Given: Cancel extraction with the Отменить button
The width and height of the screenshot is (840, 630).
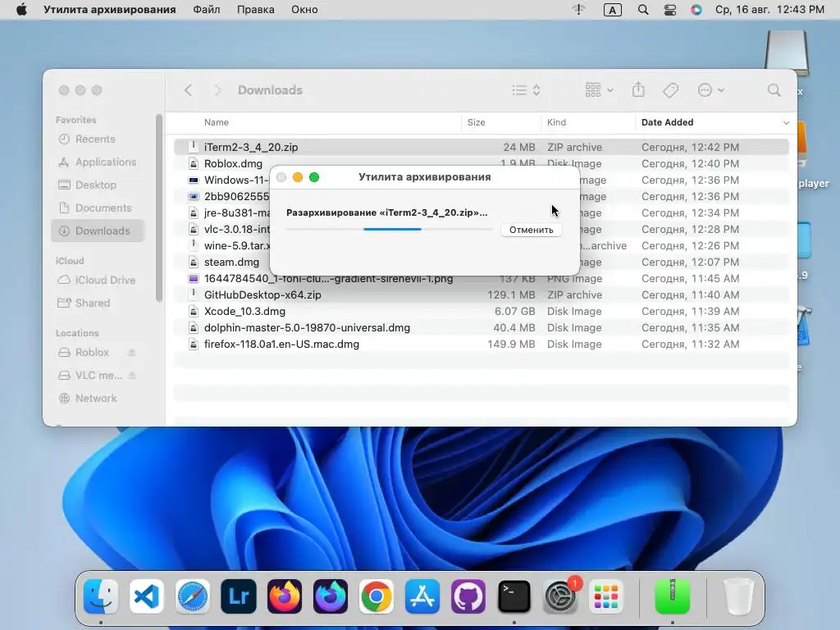Looking at the screenshot, I should (531, 230).
